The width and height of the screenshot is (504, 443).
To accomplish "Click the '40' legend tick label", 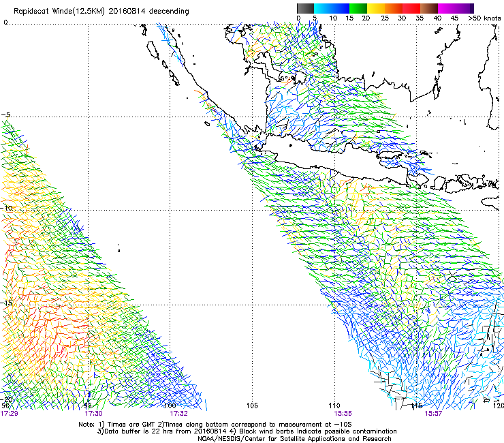I will point(437,18).
